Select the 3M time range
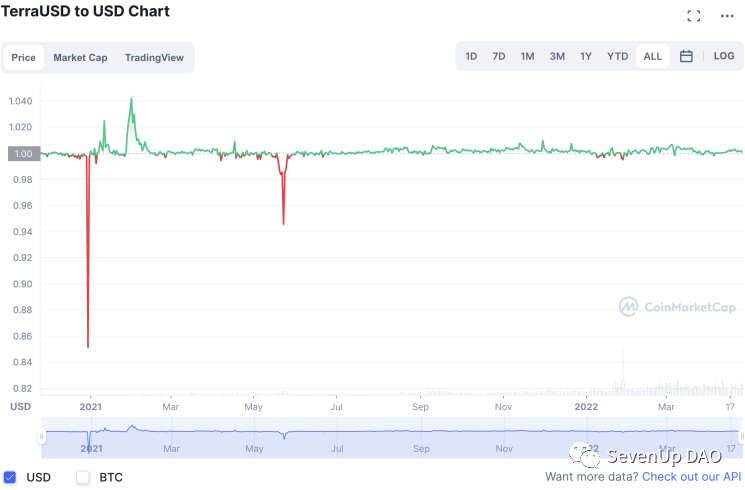Viewport: 745px width, 490px height. pyautogui.click(x=557, y=57)
